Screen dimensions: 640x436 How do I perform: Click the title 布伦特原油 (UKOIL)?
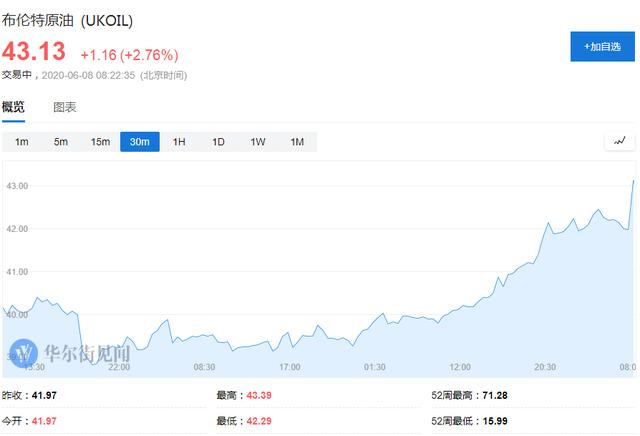click(67, 20)
